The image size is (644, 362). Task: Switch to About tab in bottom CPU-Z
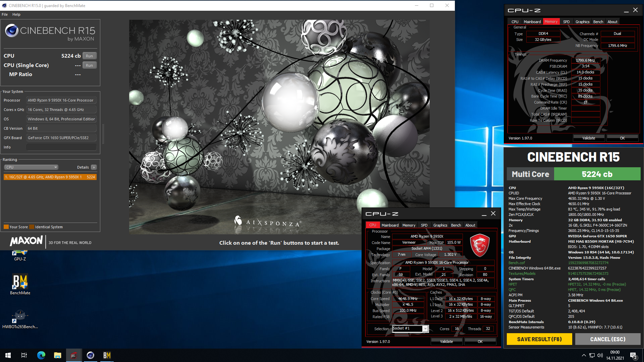coord(470,225)
